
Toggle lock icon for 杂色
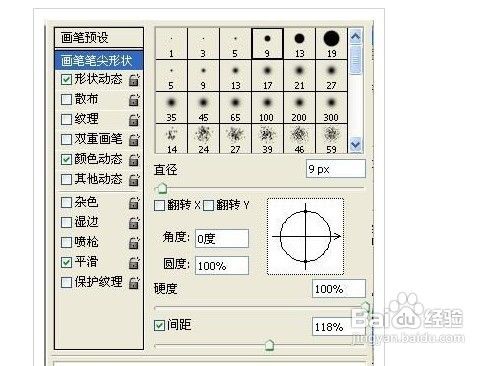(x=134, y=203)
